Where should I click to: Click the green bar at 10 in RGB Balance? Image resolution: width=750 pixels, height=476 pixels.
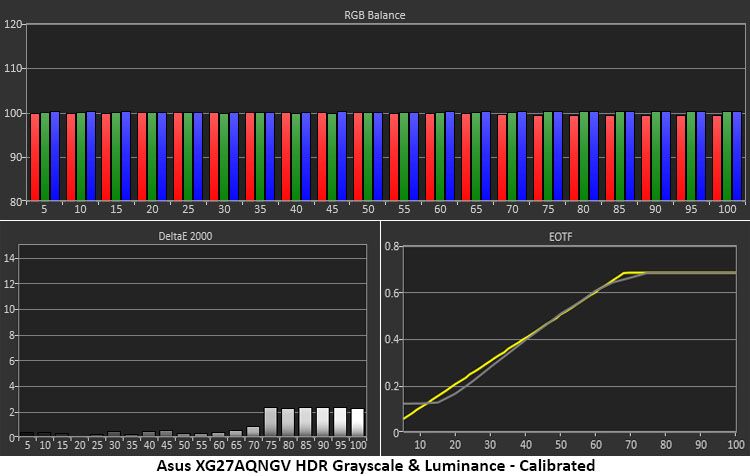tap(81, 156)
